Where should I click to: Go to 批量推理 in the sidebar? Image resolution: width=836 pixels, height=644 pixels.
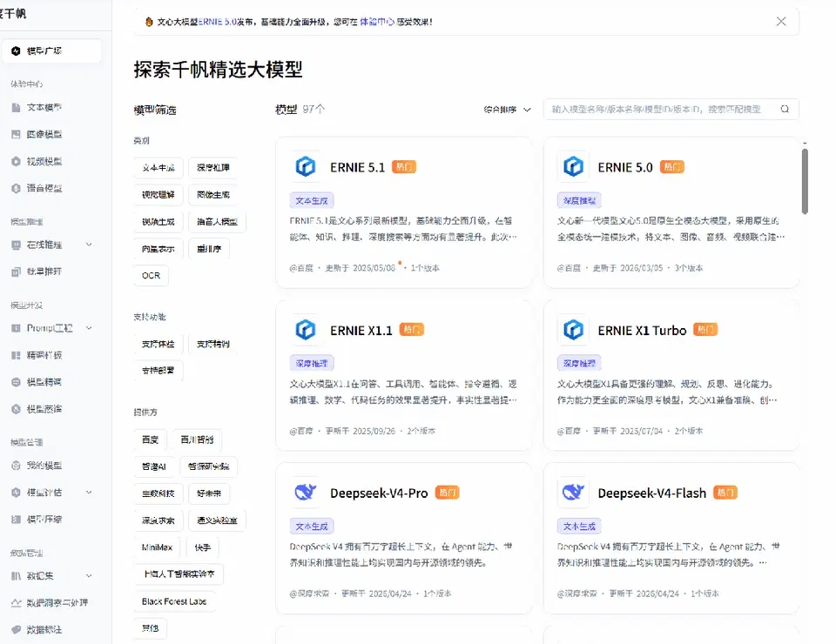click(44, 272)
